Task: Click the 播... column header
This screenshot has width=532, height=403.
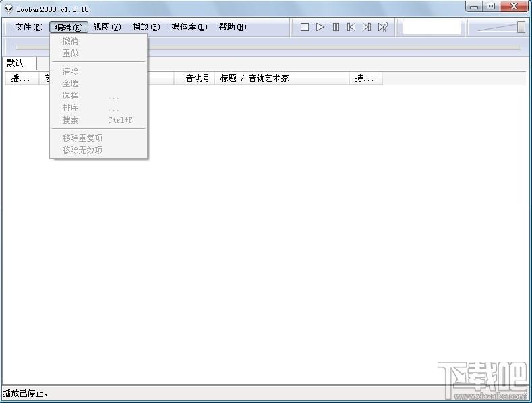Action: point(22,78)
